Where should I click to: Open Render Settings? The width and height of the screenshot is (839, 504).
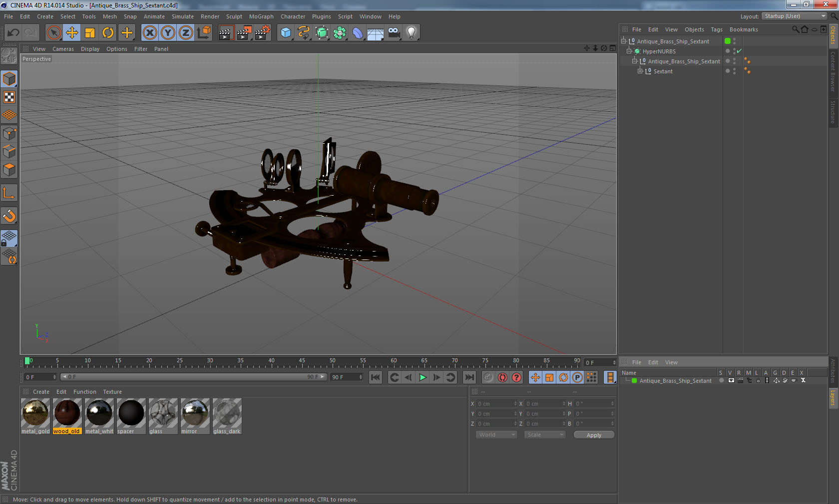[x=263, y=33]
